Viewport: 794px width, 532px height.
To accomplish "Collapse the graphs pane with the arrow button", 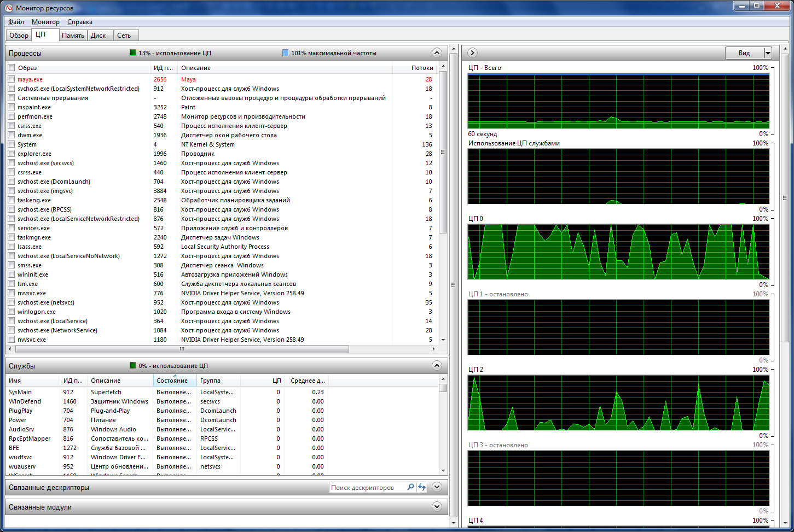I will 473,52.
